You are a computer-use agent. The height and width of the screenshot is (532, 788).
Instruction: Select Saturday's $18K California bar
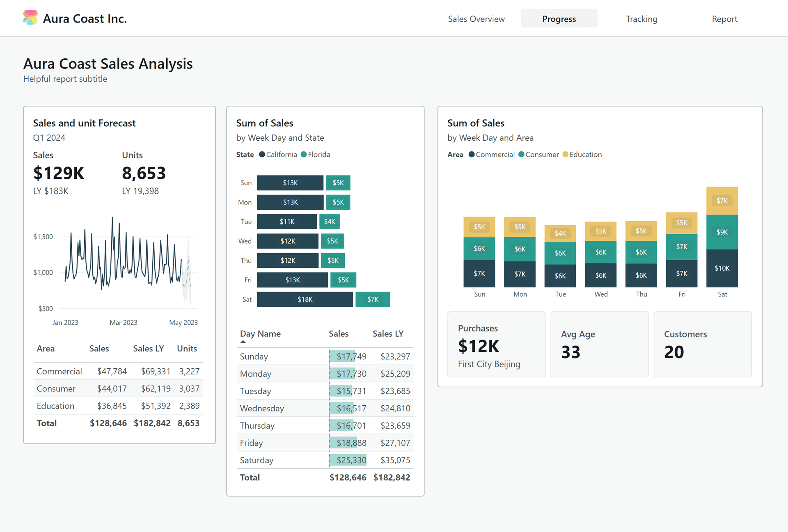click(305, 299)
